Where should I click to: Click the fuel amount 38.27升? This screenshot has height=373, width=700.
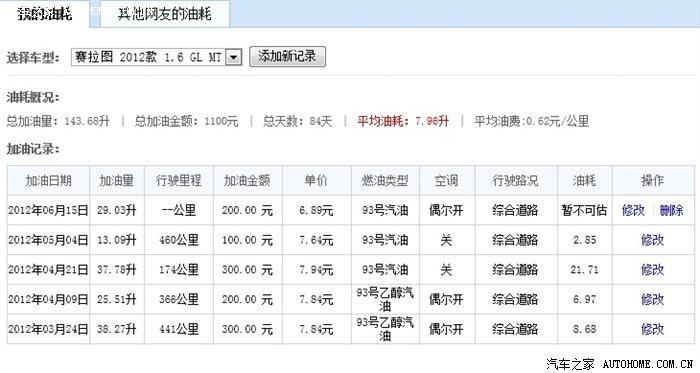coord(117,329)
